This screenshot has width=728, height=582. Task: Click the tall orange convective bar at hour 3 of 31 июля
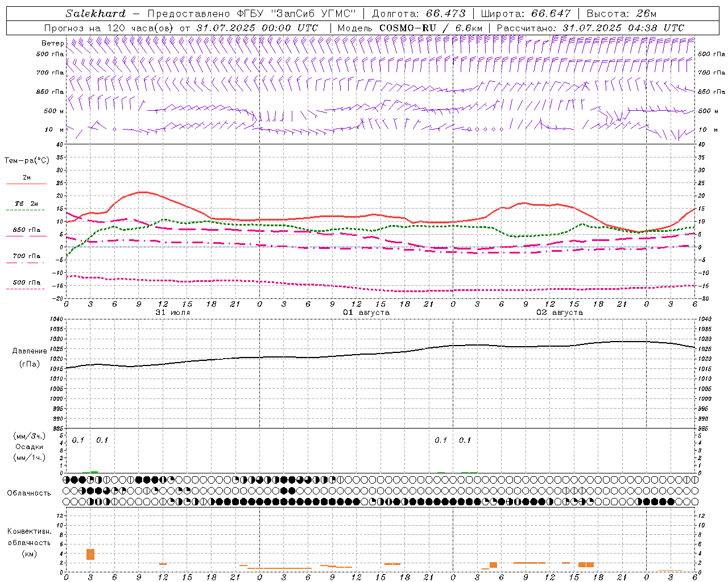tap(90, 554)
